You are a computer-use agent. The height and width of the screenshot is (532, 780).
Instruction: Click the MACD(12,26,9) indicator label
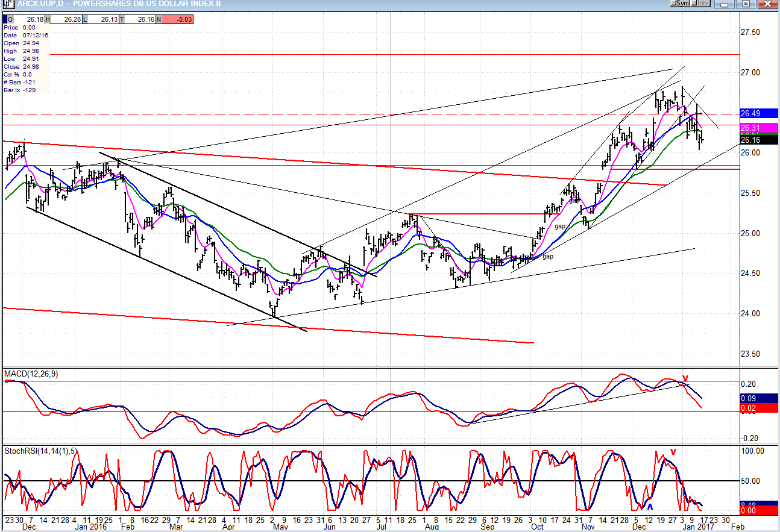click(30, 374)
